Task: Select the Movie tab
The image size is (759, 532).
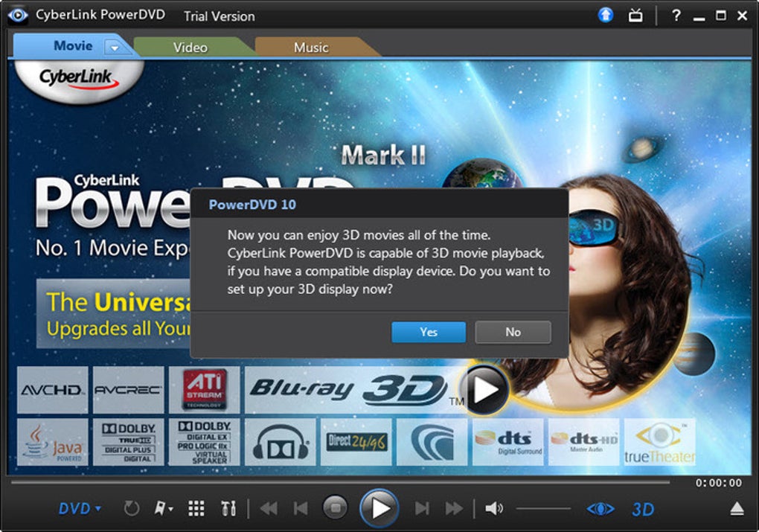Action: tap(73, 46)
